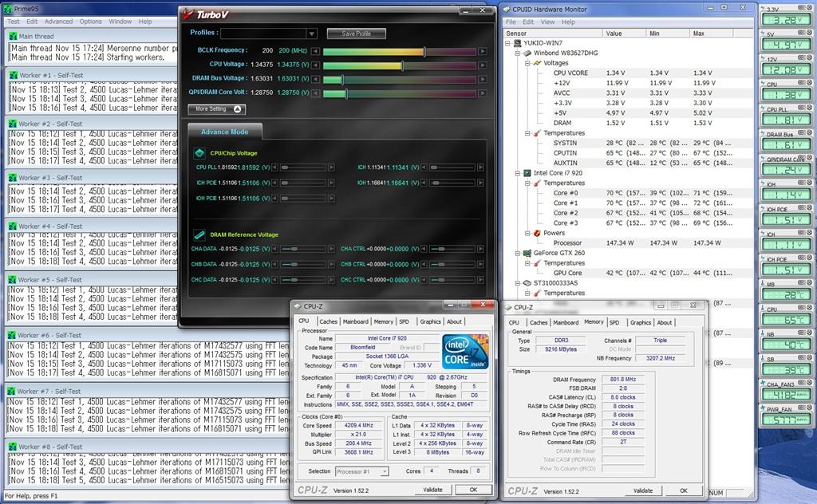Click the BCLK Frequency right arrow
The height and width of the screenshot is (504, 817).
(x=483, y=50)
